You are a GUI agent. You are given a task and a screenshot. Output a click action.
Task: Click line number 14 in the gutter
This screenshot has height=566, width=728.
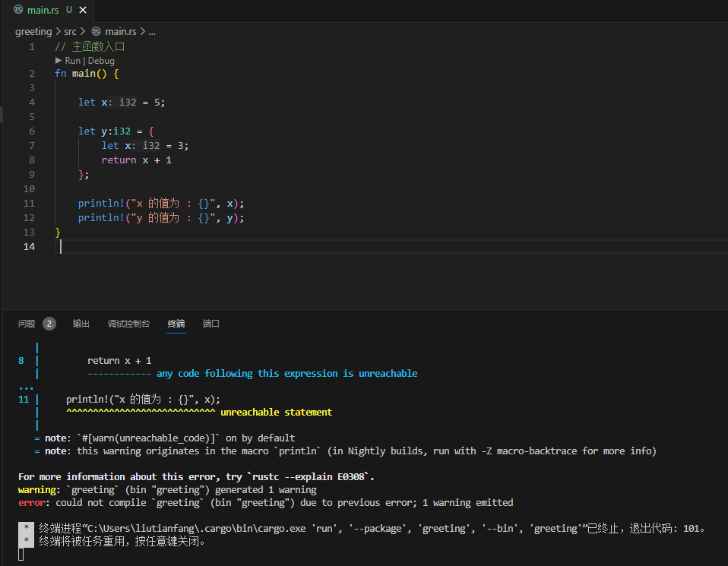(29, 247)
